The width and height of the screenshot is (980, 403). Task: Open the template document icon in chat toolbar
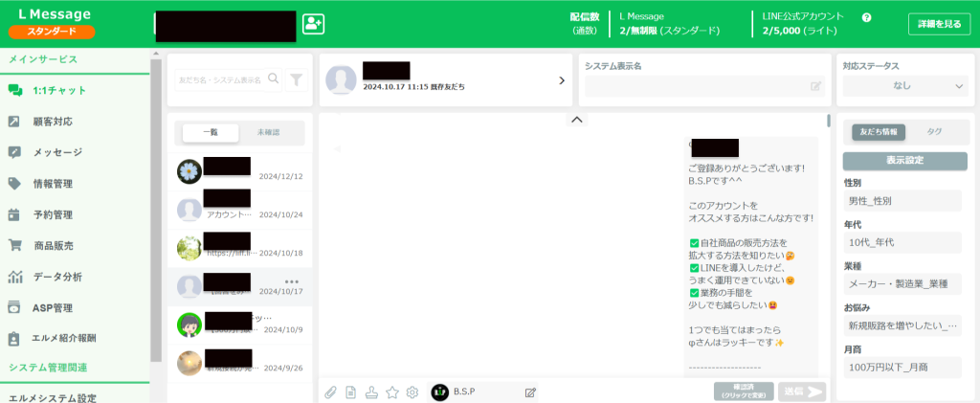coord(350,392)
